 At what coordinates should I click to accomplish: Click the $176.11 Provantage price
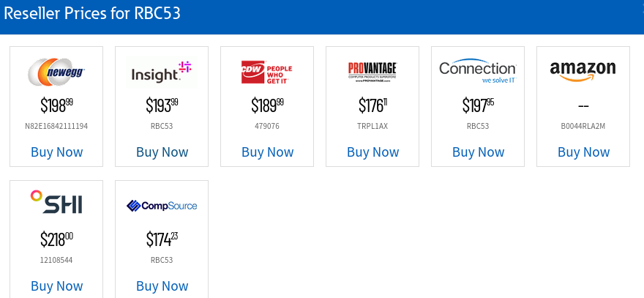pos(372,105)
